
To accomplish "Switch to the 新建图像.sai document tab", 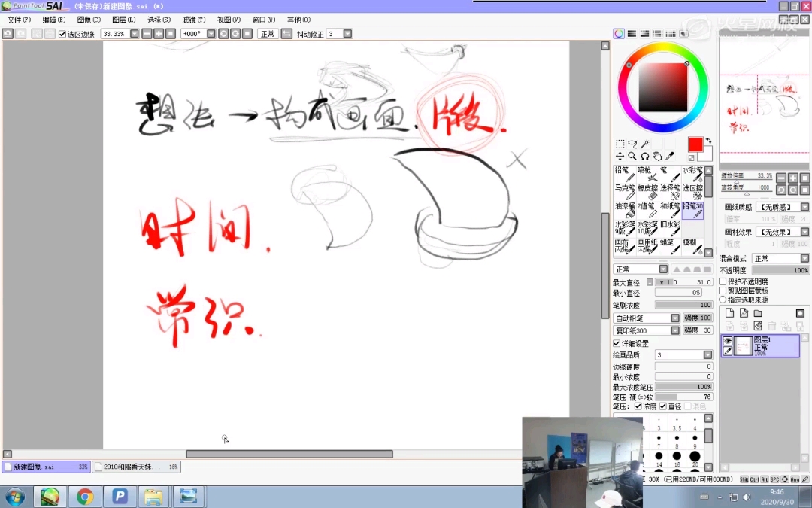I will (46, 467).
